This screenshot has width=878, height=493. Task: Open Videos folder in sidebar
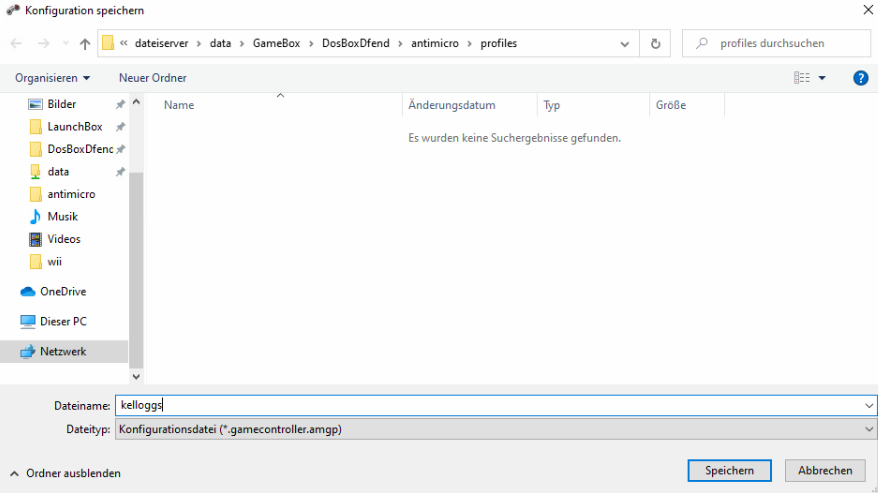point(63,239)
